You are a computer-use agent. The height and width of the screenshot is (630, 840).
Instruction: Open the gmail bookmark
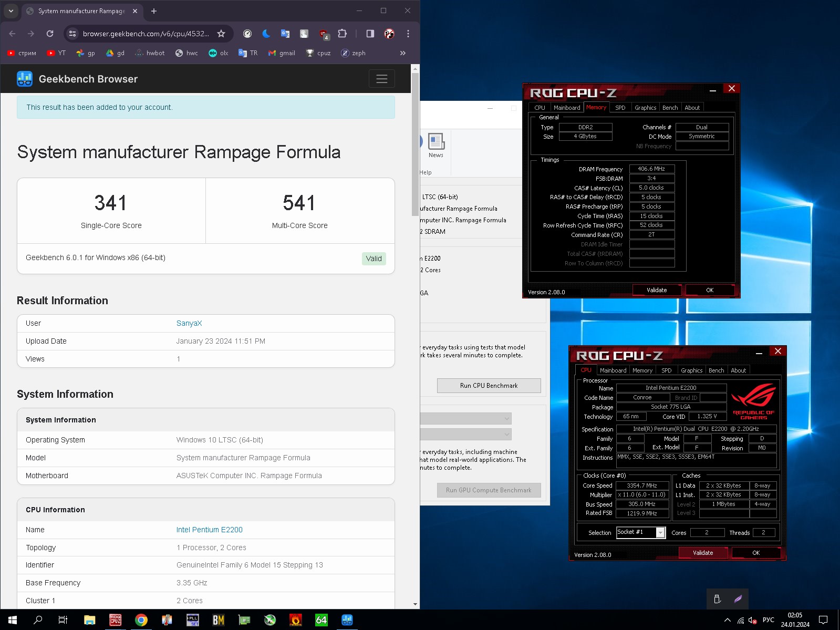point(282,53)
